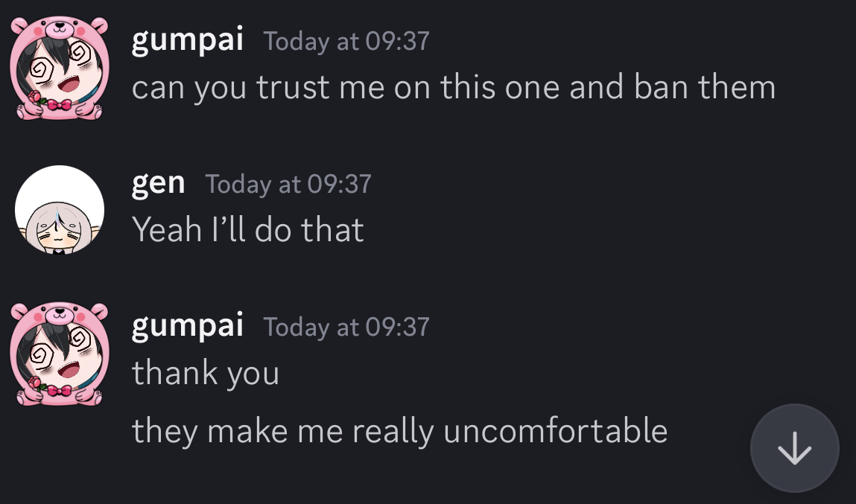The height and width of the screenshot is (504, 856).
Task: Click the rose held in gumpai's top avatar
Action: pos(35,99)
